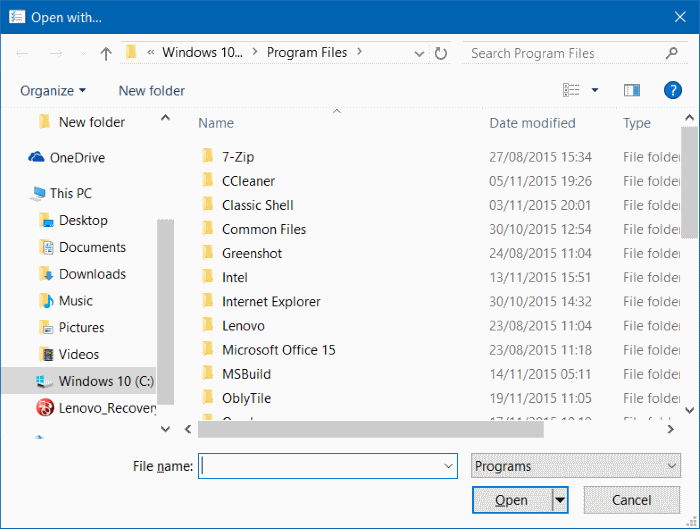
Task: Open the Help question mark button
Action: tap(672, 90)
